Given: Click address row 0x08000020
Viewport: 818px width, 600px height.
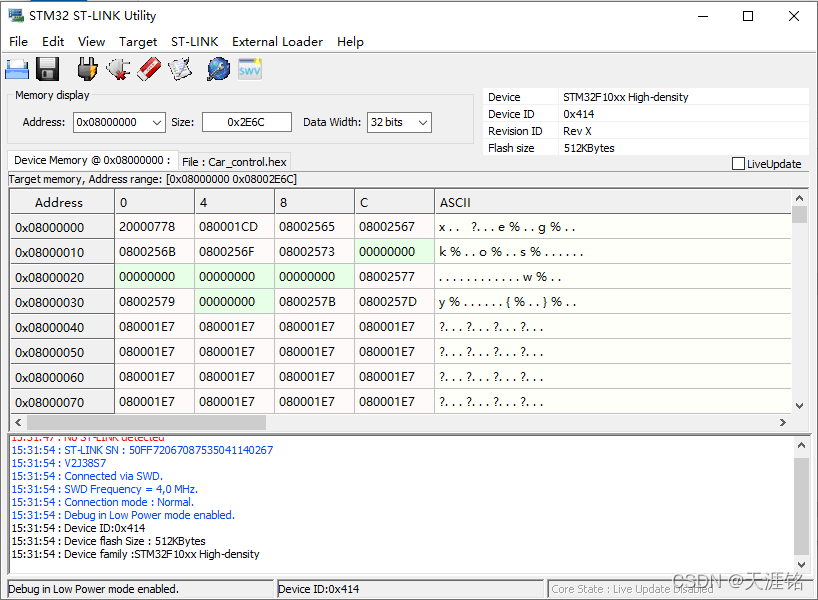Looking at the screenshot, I should (62, 277).
